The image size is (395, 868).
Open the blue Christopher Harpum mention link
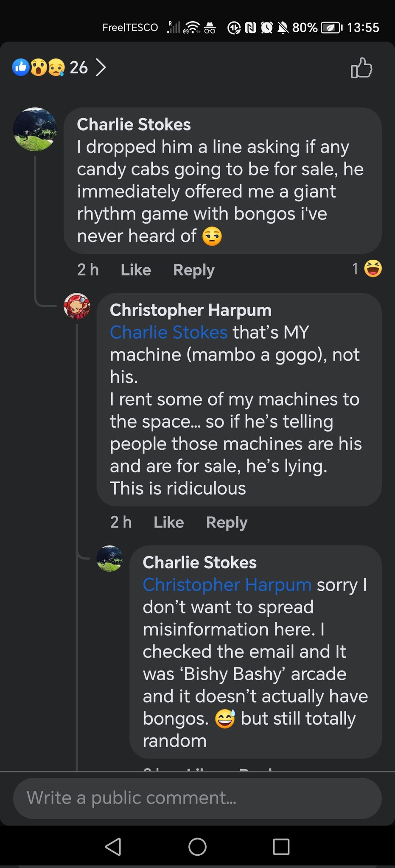coord(227,585)
